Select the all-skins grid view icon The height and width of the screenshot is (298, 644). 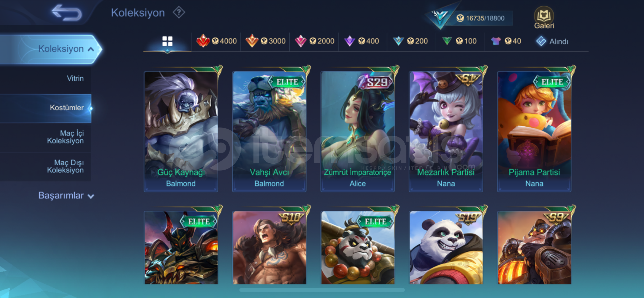167,41
